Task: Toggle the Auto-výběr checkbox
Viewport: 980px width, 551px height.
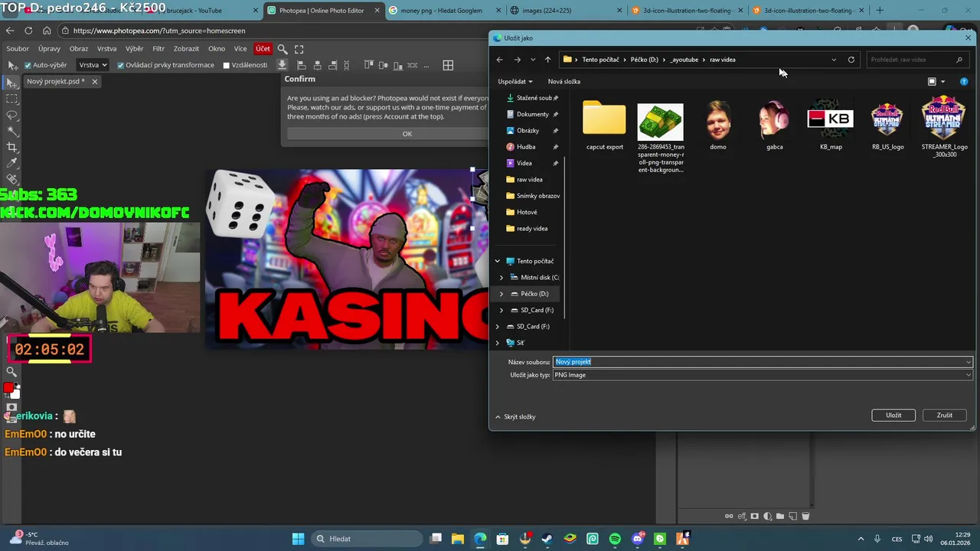Action: click(x=28, y=65)
